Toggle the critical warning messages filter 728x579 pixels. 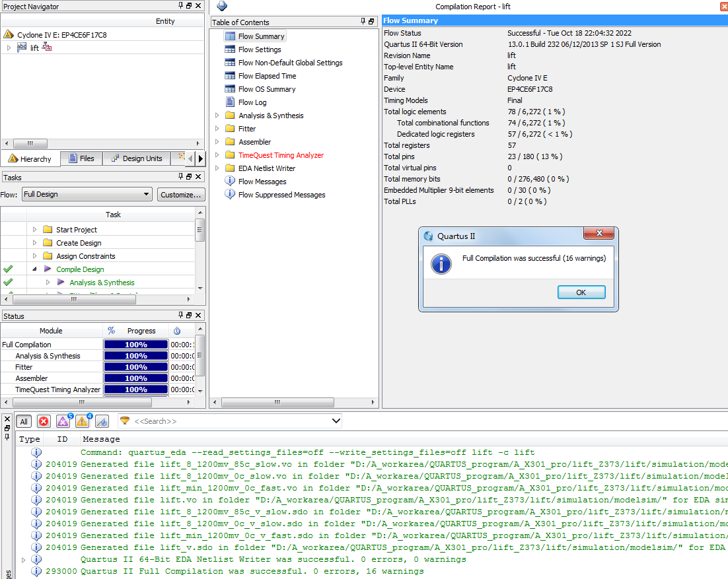[x=63, y=421]
